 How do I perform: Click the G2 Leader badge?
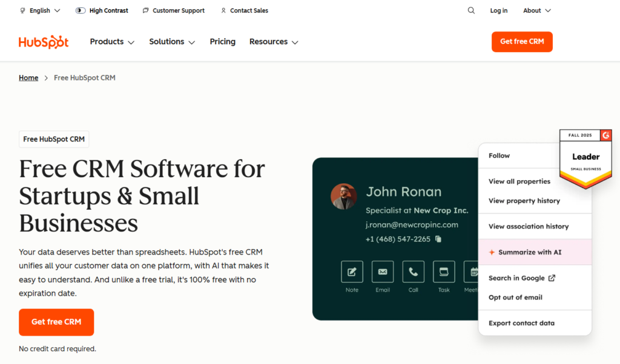pyautogui.click(x=585, y=158)
